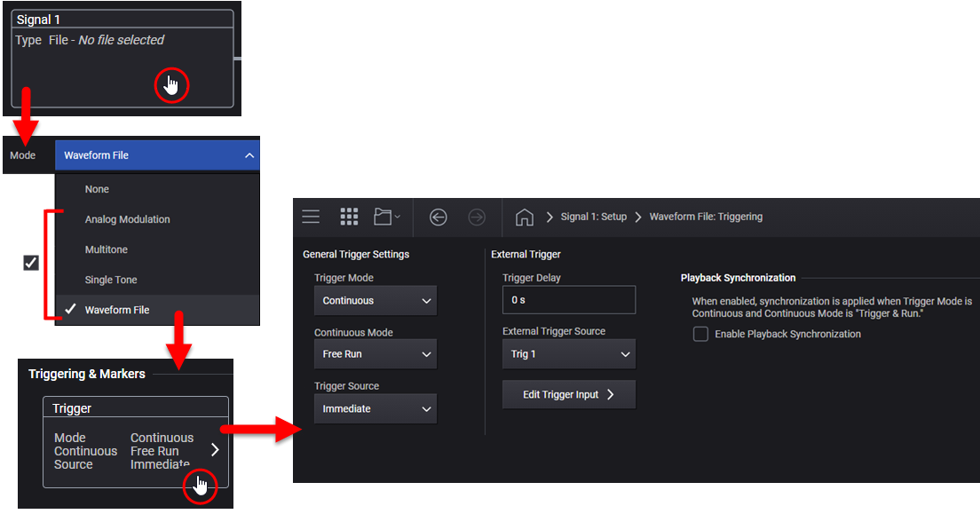
Task: Open the folder file menu icon
Action: pyautogui.click(x=386, y=217)
